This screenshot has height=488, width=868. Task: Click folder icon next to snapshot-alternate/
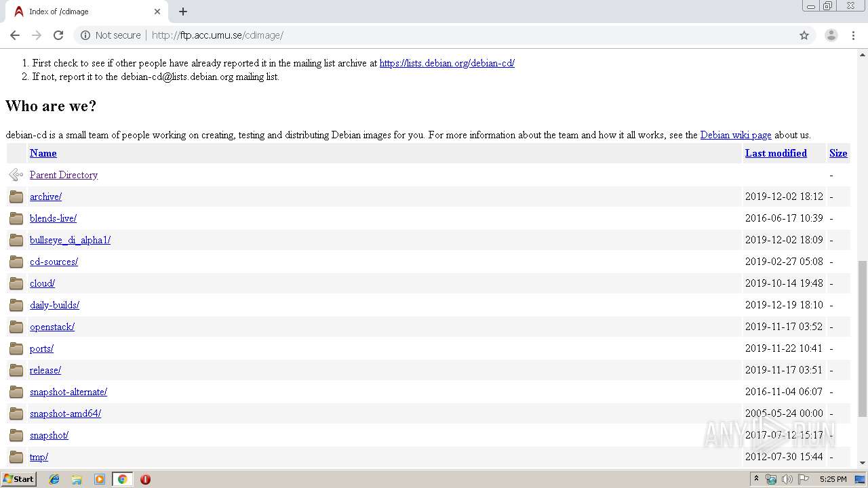[16, 392]
